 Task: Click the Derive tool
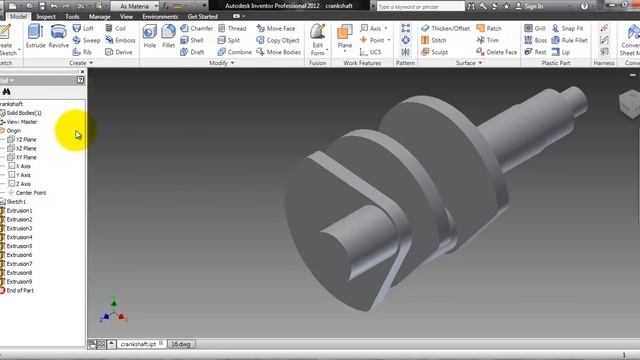coord(119,52)
